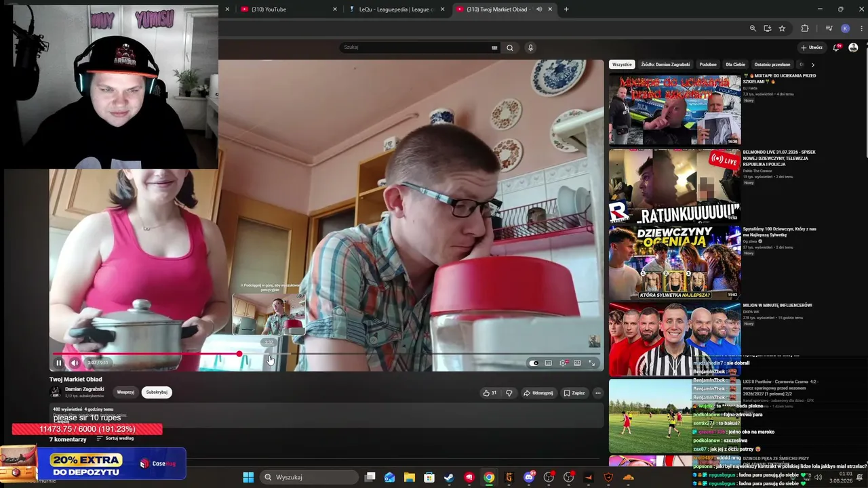Pause the YouTube video
This screenshot has width=868, height=488.
(x=59, y=363)
